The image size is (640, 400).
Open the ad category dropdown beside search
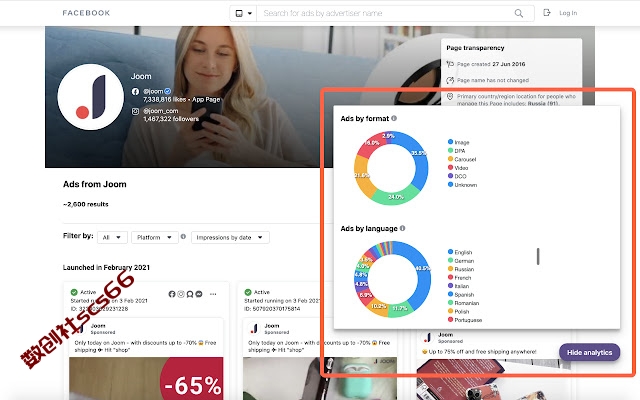(x=243, y=13)
